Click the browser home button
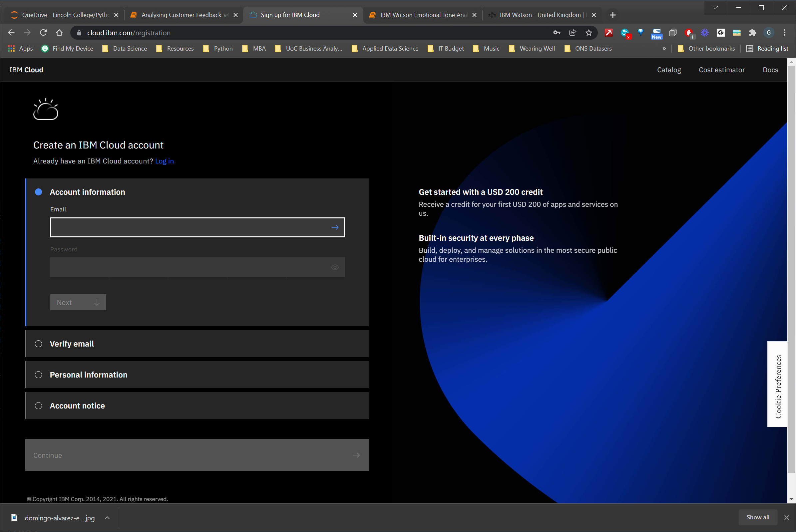 pos(59,33)
